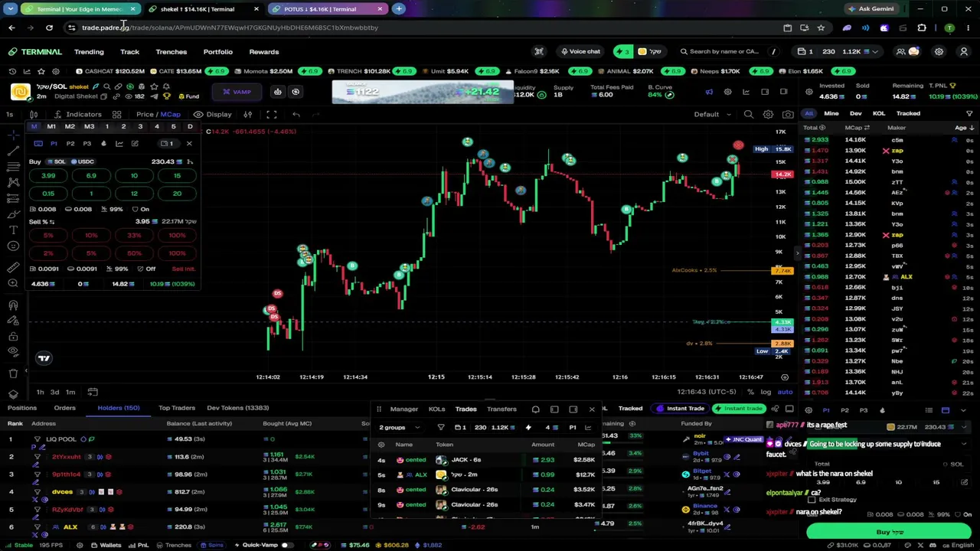Toggle the Quick-Vamp switch

286,545
